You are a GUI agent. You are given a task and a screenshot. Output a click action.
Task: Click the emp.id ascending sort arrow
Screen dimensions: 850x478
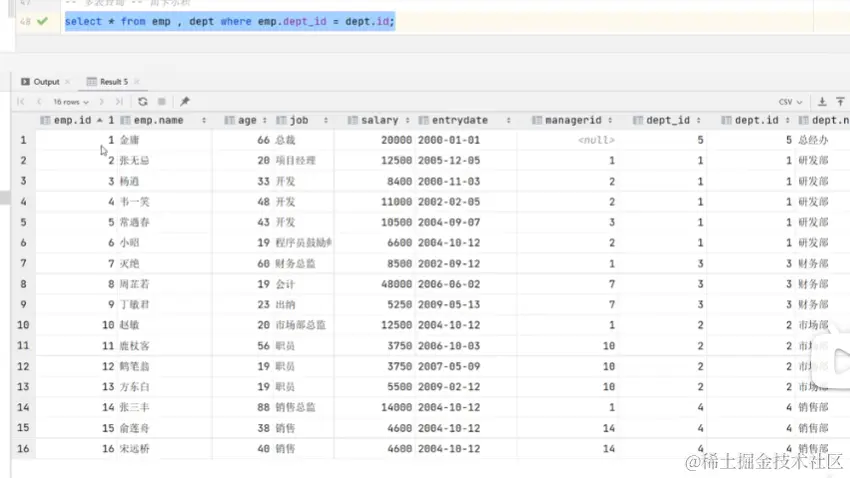99,120
